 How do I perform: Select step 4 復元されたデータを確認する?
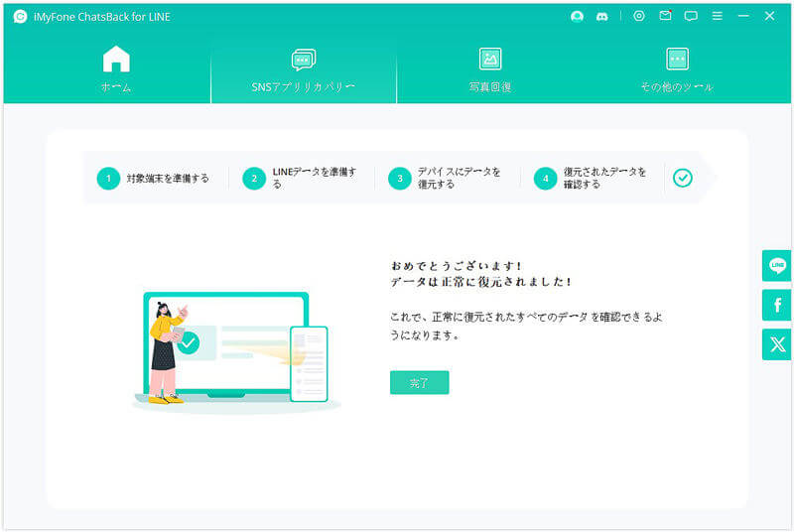(591, 179)
